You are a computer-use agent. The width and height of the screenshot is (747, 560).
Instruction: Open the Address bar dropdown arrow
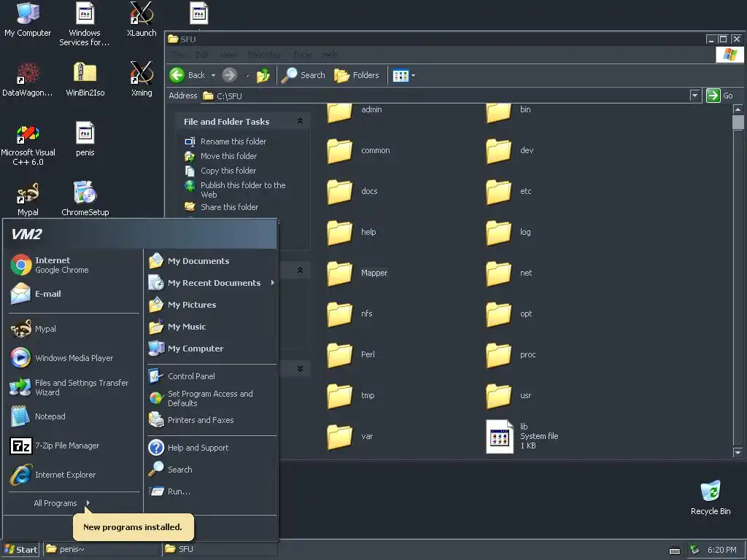[695, 96]
